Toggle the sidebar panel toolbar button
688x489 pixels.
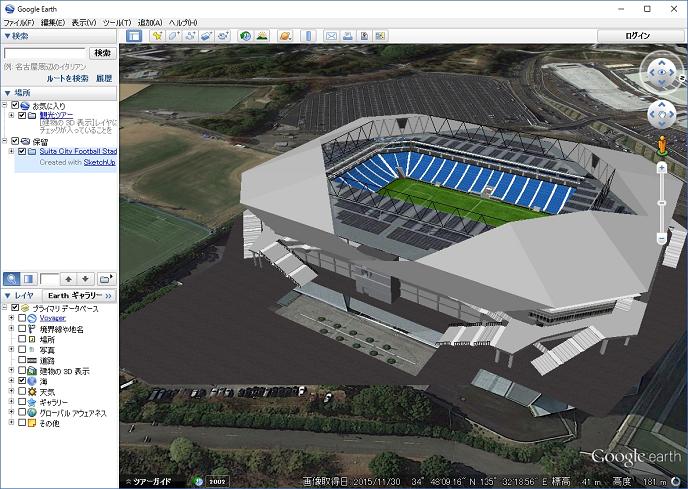134,36
